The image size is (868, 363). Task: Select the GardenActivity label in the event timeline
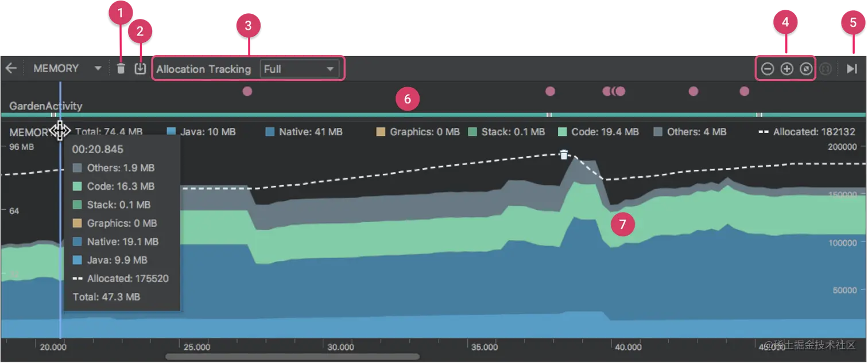[46, 106]
